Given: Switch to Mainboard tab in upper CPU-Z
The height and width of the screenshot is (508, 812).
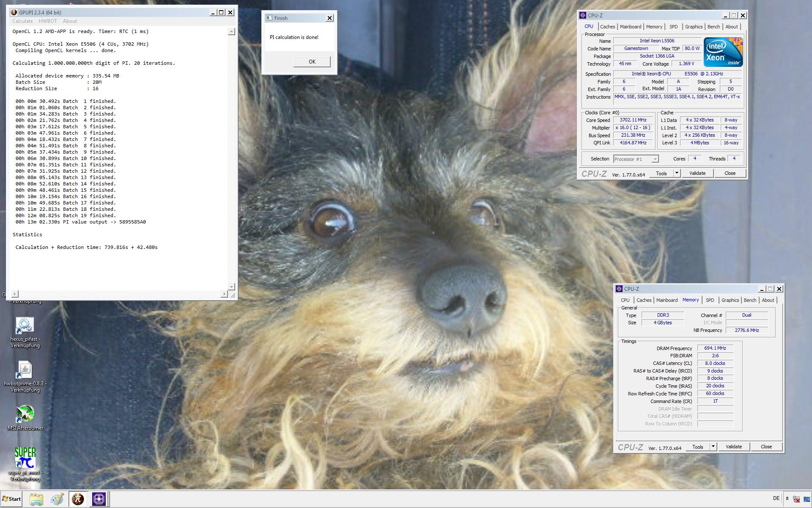Looking at the screenshot, I should [630, 27].
